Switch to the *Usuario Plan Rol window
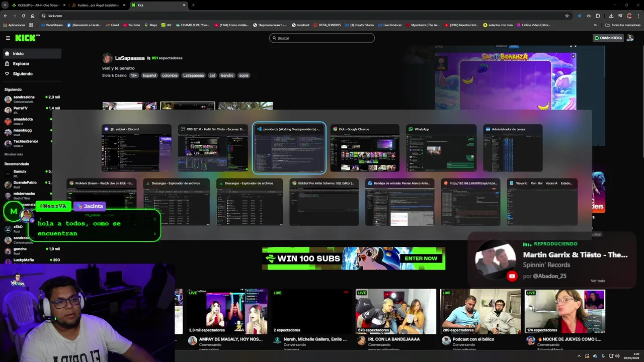This screenshot has height=362, width=644. coord(542,202)
